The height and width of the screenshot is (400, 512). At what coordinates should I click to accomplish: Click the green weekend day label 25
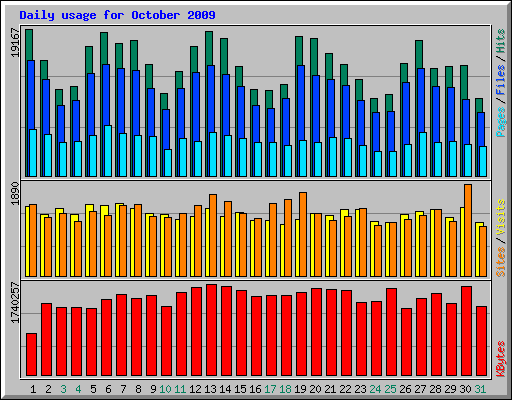pyautogui.click(x=390, y=389)
